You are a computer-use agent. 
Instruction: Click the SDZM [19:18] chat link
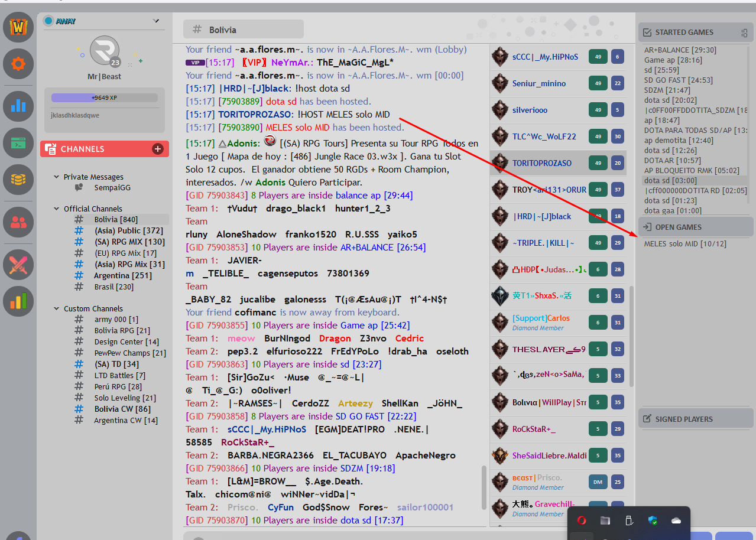click(368, 468)
